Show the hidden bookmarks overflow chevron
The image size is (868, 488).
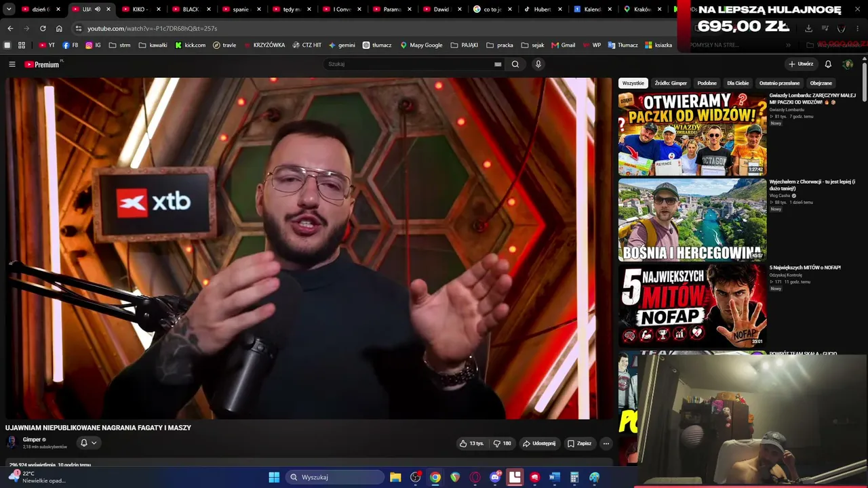pyautogui.click(x=788, y=45)
